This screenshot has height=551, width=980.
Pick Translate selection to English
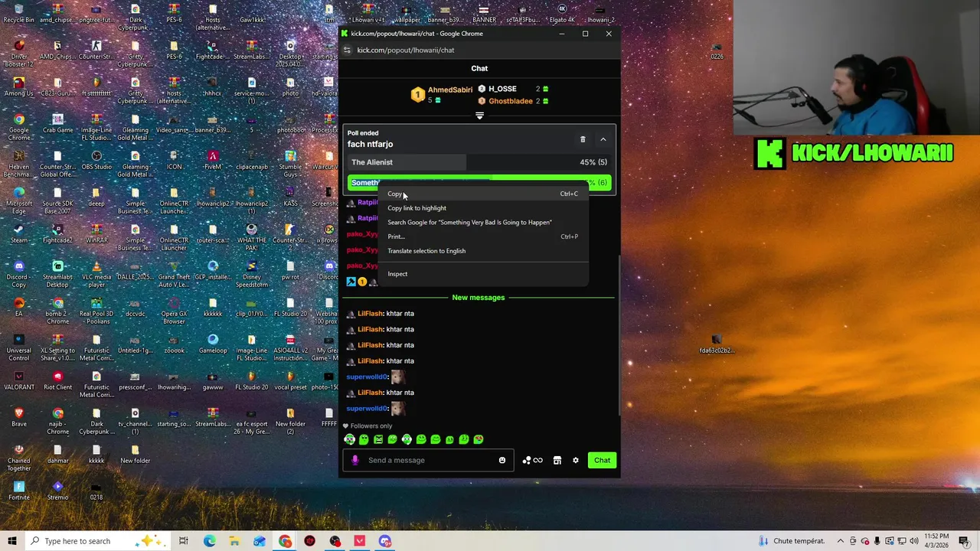pyautogui.click(x=484, y=251)
